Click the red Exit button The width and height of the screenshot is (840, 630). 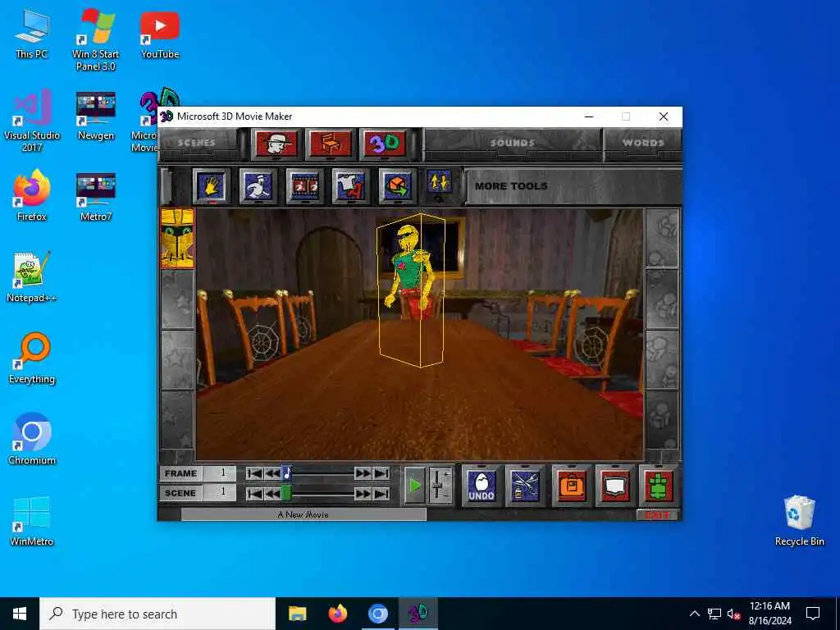click(x=657, y=515)
